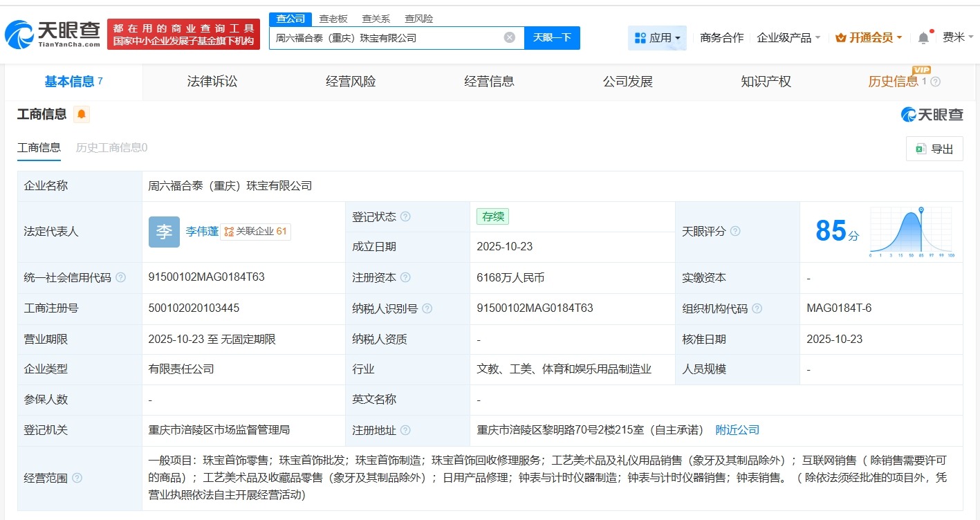980x520 pixels.
Task: Open the 附近公司 link
Action: pos(737,429)
